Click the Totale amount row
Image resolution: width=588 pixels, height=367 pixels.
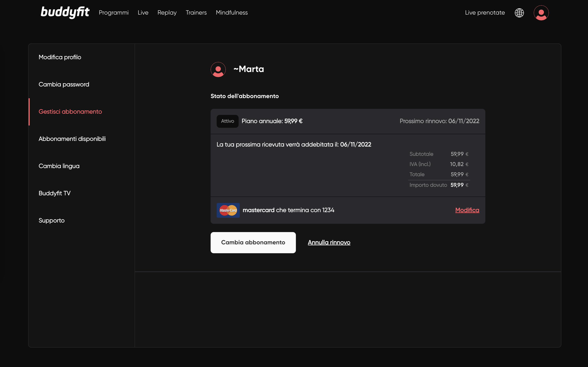point(439,174)
